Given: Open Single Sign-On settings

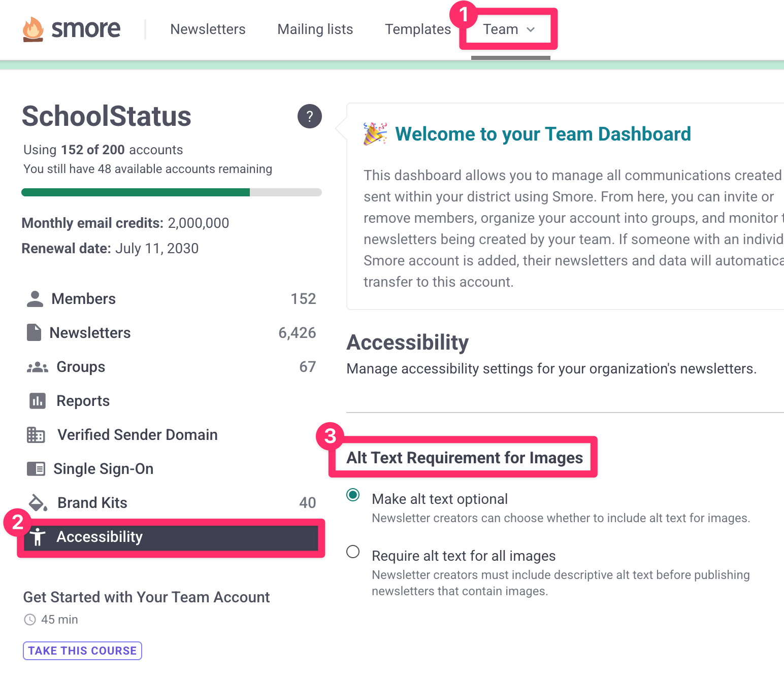Looking at the screenshot, I should [171, 469].
